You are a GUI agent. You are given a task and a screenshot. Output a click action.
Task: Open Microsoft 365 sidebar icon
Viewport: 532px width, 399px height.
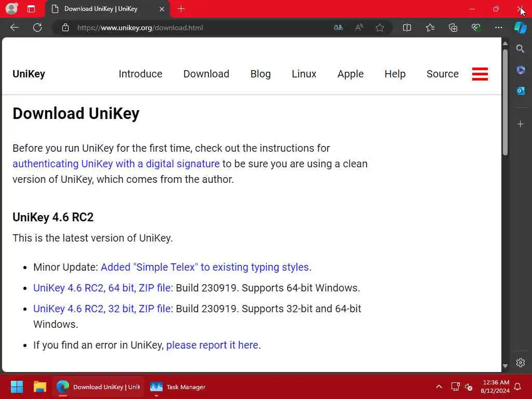pyautogui.click(x=521, y=70)
